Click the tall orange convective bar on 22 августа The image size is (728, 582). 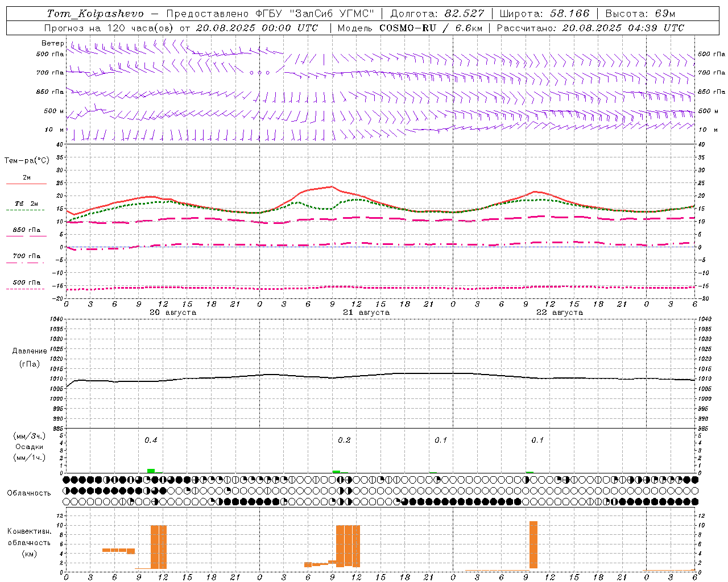[533, 544]
